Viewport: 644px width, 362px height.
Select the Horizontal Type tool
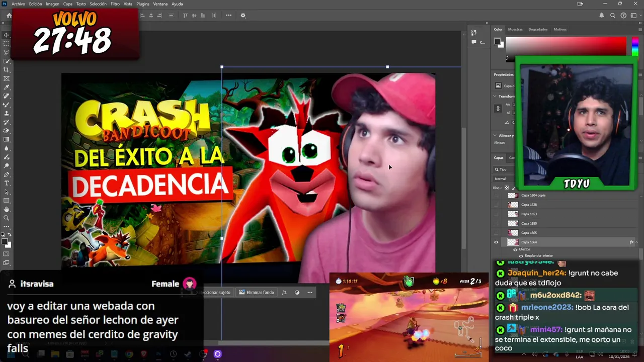(7, 183)
